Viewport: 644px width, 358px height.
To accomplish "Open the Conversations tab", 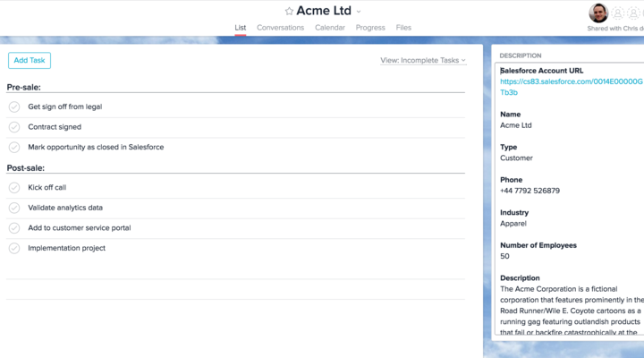I will tap(280, 28).
